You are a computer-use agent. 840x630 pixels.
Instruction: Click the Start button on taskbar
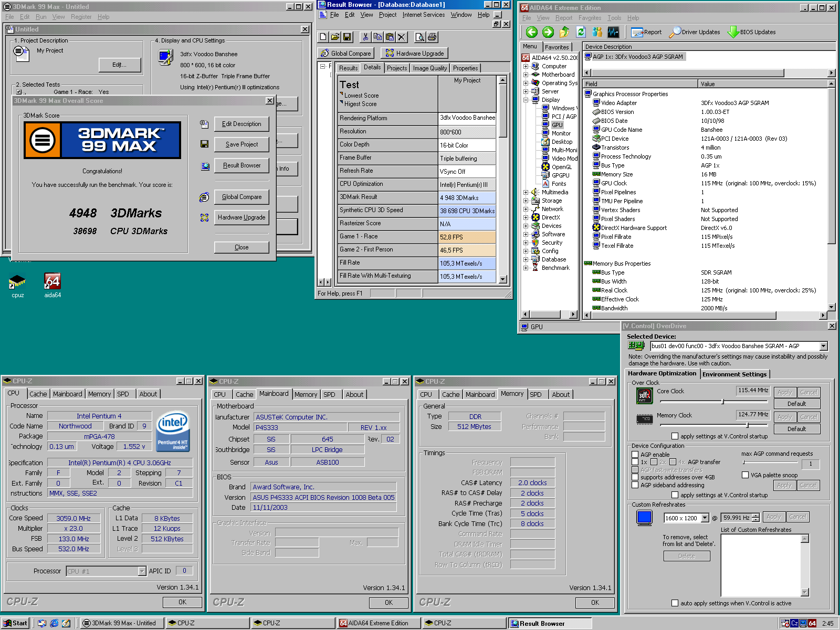(15, 623)
